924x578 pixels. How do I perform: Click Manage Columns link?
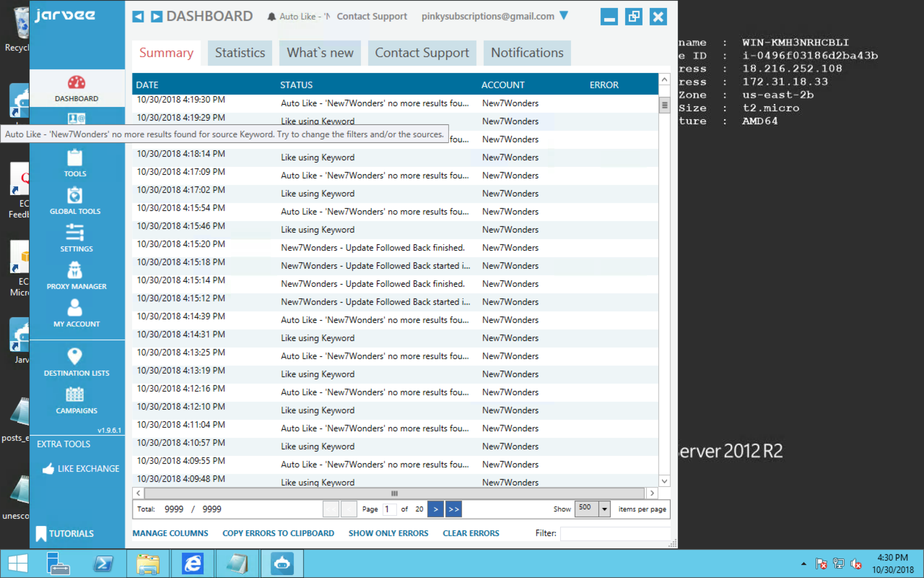point(170,533)
